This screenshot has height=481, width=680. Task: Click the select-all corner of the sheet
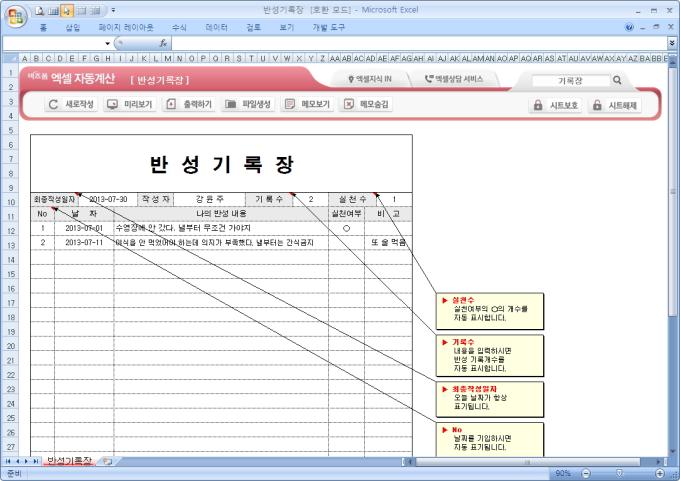tap(10, 58)
